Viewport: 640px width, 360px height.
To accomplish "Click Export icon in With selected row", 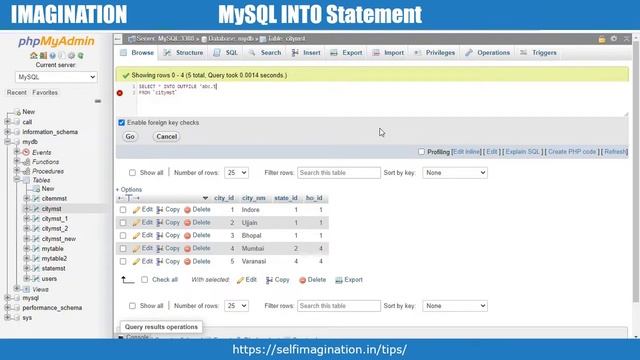I will click(339, 280).
